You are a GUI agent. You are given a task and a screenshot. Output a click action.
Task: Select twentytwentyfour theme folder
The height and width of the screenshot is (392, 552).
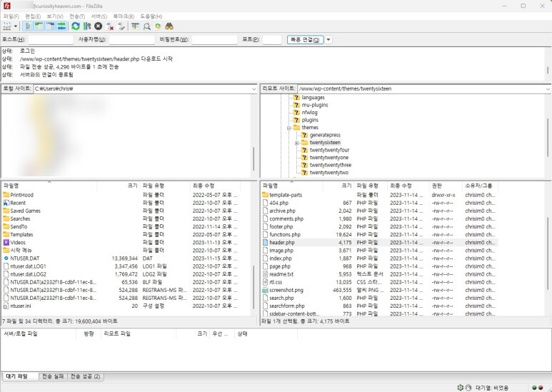point(329,150)
